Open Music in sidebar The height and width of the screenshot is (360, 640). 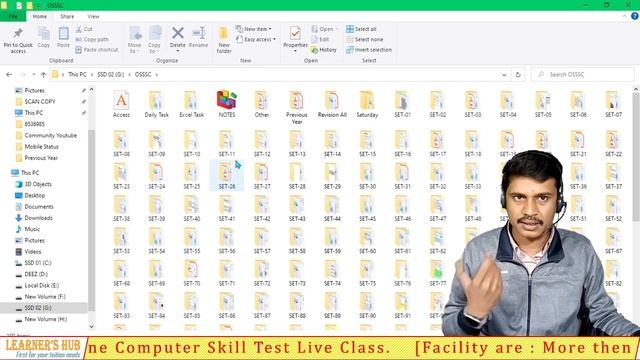32,229
